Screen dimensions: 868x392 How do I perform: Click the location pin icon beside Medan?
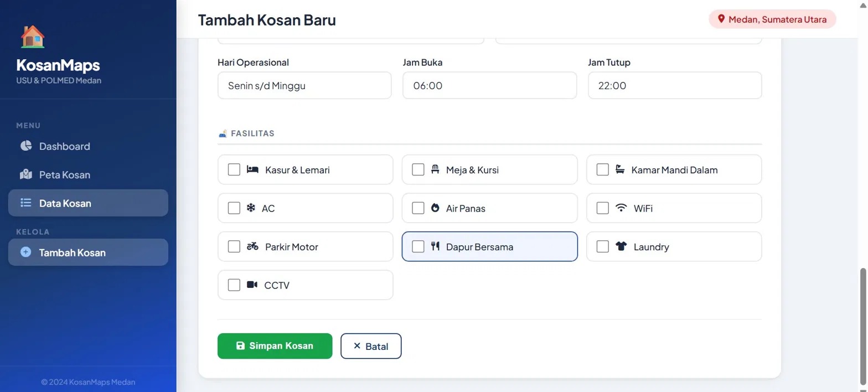coord(721,19)
